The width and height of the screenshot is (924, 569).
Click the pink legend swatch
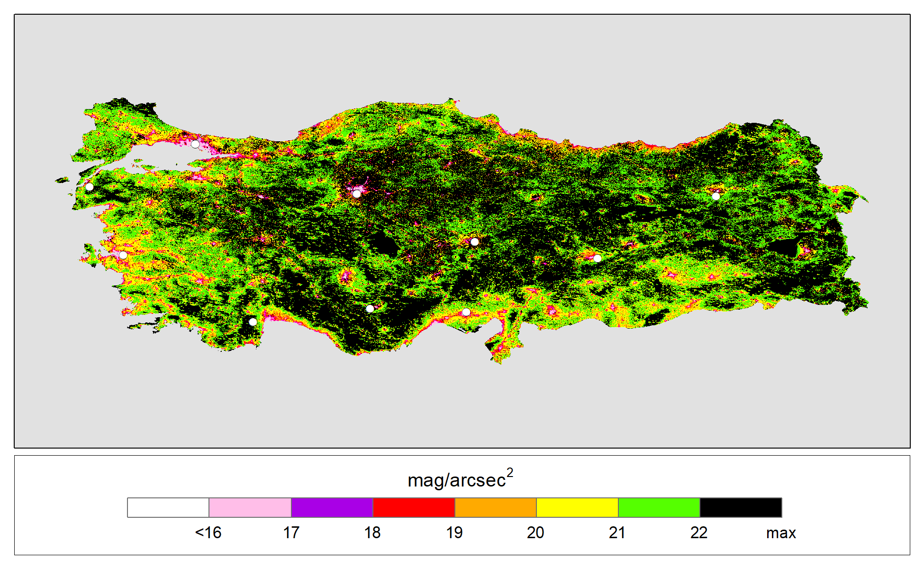[x=250, y=507]
